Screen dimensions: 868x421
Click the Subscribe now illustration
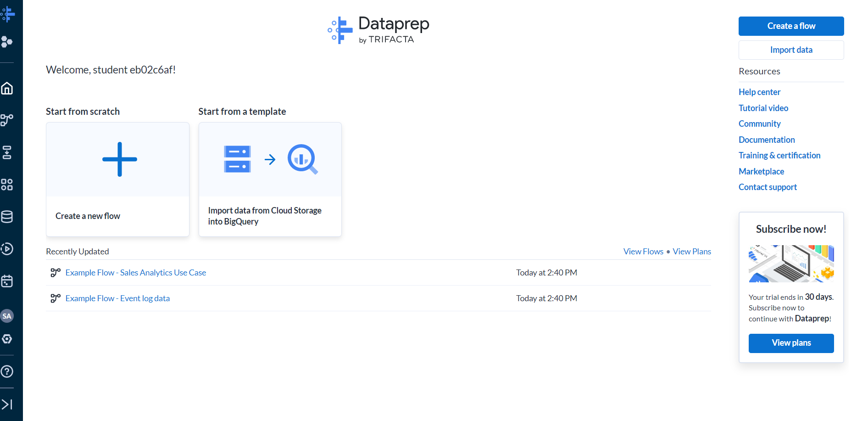coord(791,264)
